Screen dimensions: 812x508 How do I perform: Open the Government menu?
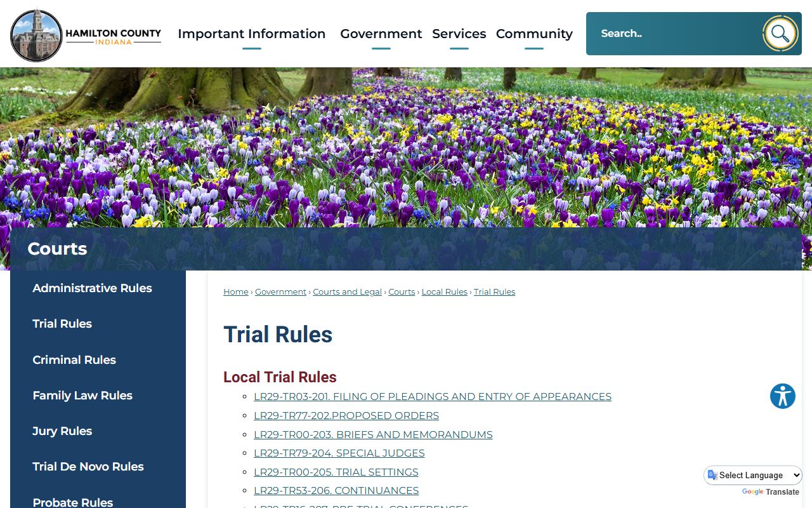coord(381,34)
